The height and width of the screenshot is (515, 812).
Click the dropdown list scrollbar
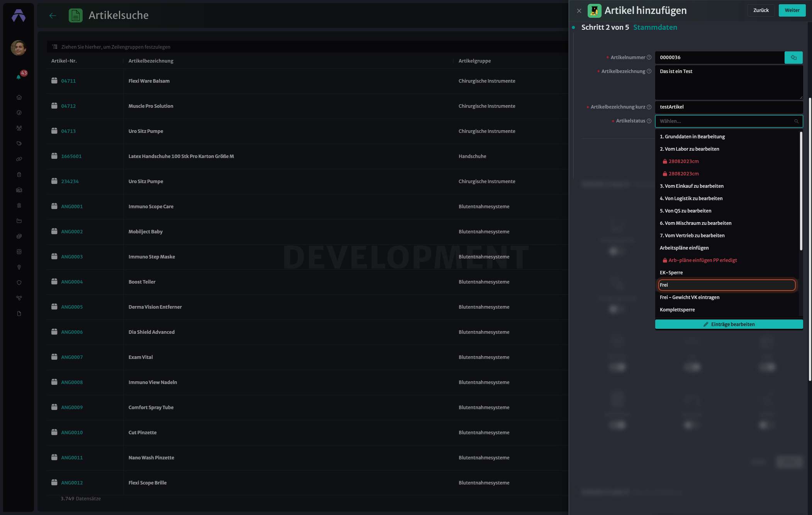[801, 191]
